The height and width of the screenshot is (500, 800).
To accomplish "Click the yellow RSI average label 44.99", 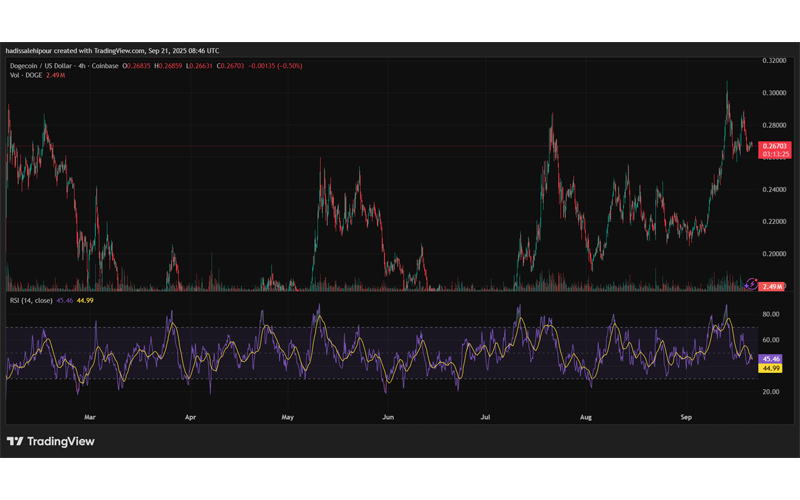I will (771, 368).
